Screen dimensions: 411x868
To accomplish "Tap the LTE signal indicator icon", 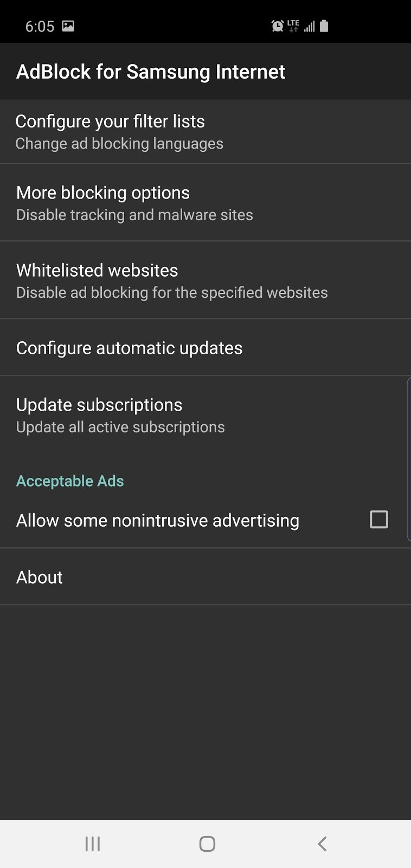I will [293, 26].
